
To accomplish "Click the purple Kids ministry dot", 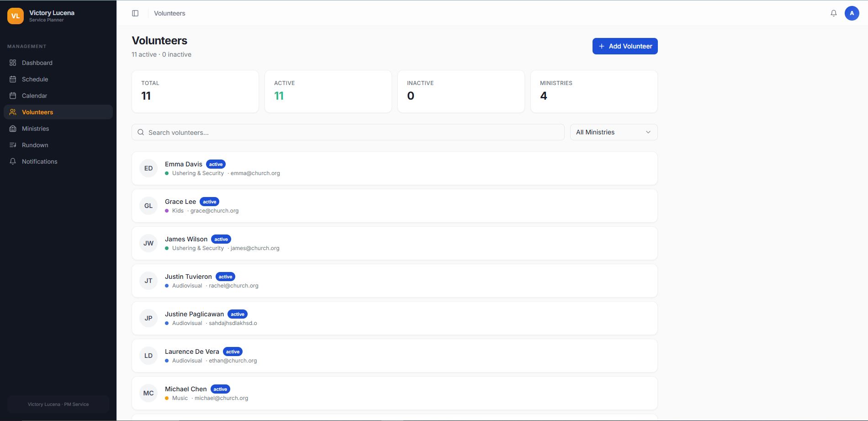I will pos(167,211).
